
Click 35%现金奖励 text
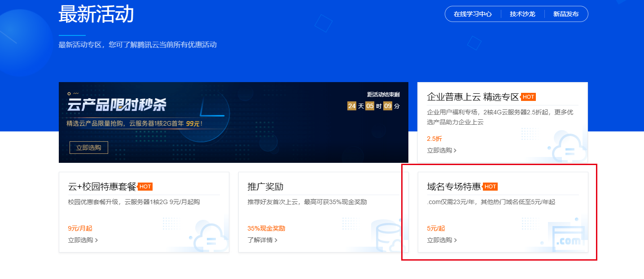[266, 228]
